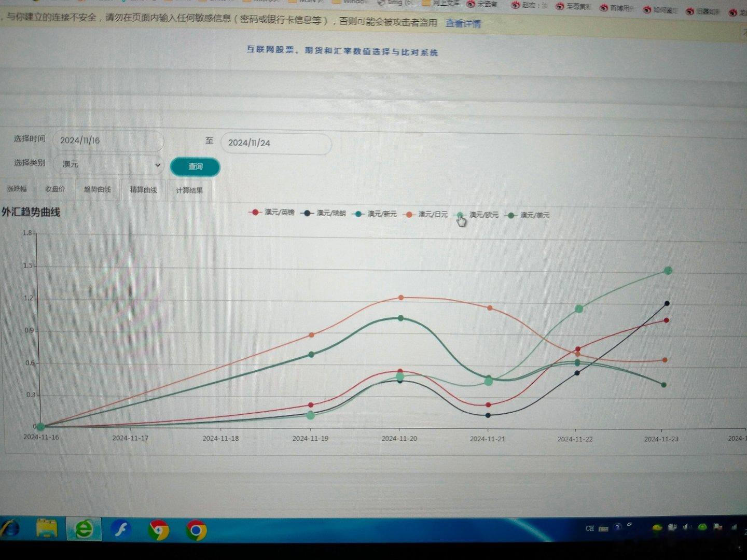Click the 澳元/瑞朗 point on 2024-11-23
The image size is (747, 560).
667,303
